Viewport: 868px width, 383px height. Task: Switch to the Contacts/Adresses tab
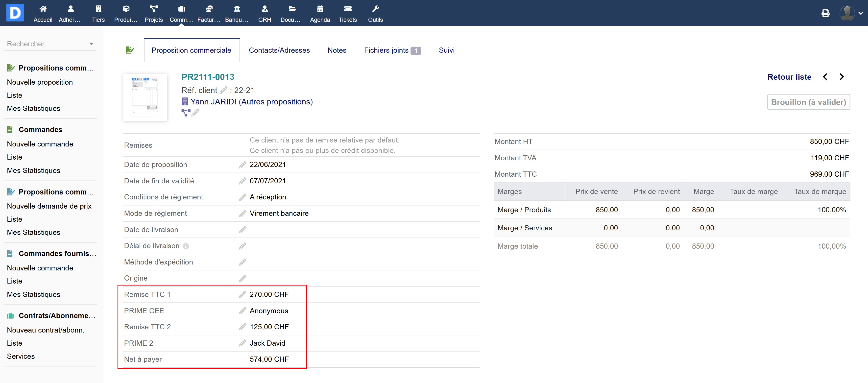point(279,50)
